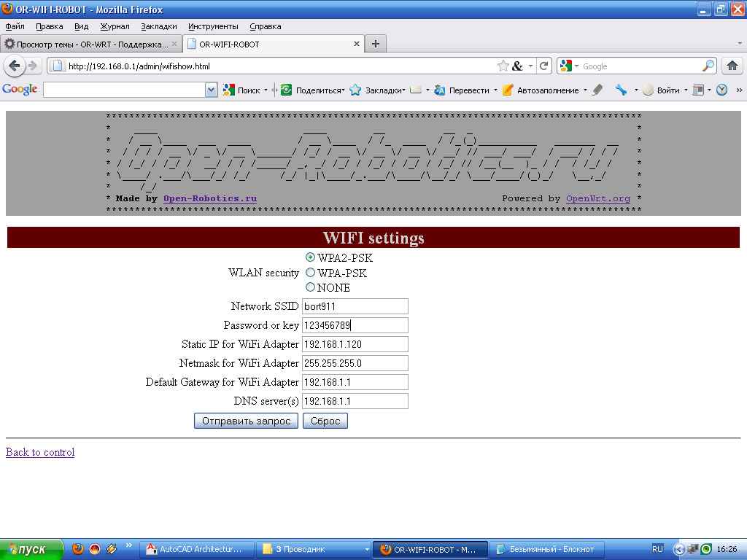The image size is (747, 560).
Task: Click the third quick launch icon with lightning
Action: tap(112, 549)
